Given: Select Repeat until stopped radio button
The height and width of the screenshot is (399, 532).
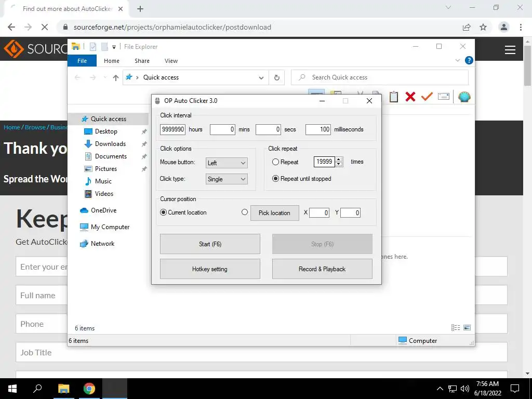Looking at the screenshot, I should (x=275, y=179).
